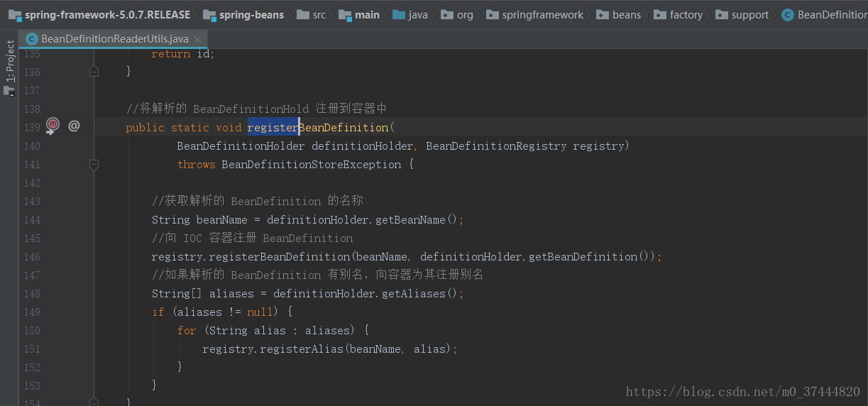This screenshot has height=406, width=868.
Task: Click line number 147 in the gutter
Action: [32, 275]
